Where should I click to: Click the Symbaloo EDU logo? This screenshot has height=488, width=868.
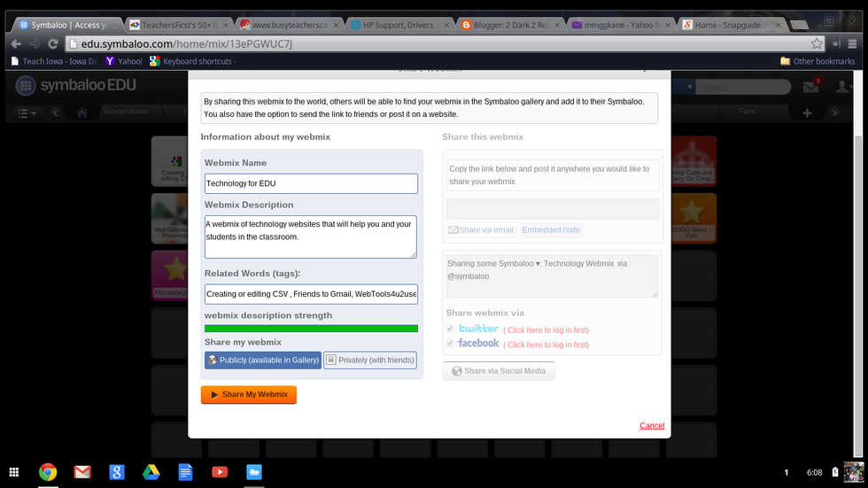tap(75, 85)
